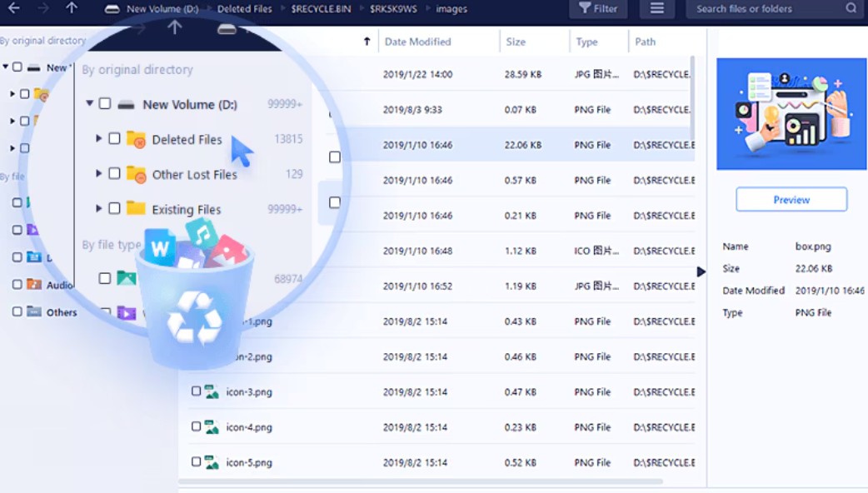868x493 pixels.
Task: Sort by the Type column
Action: [x=586, y=42]
